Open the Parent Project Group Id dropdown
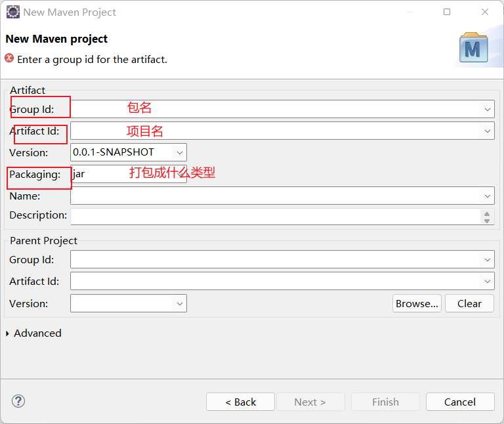 [488, 259]
